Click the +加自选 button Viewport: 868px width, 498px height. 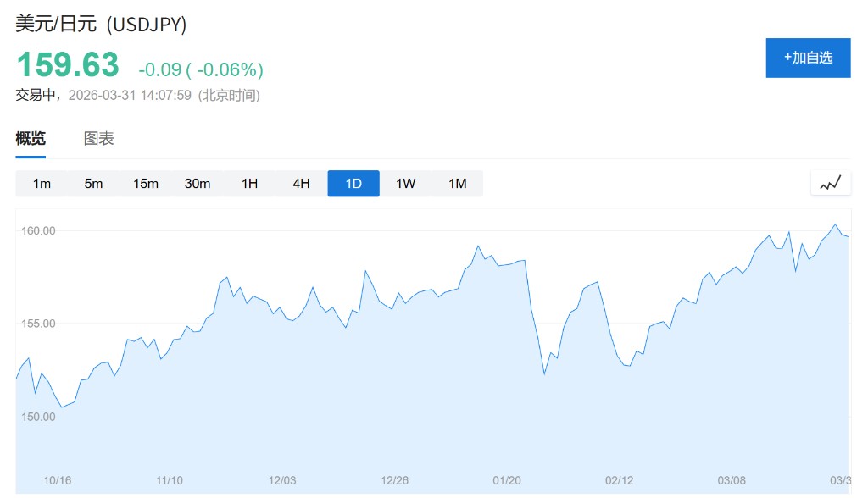808,58
